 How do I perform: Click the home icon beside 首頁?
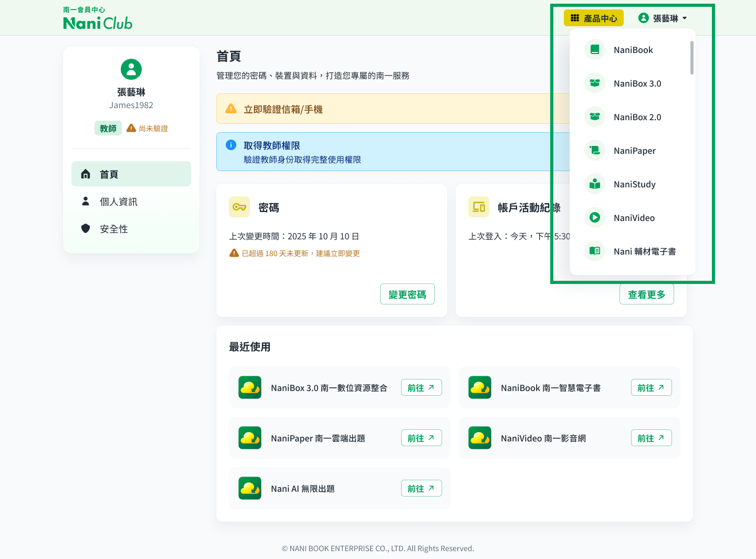pos(86,174)
